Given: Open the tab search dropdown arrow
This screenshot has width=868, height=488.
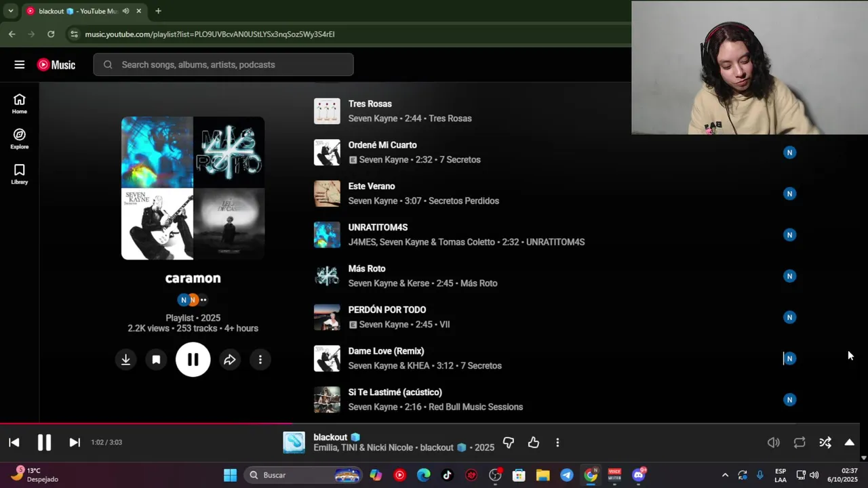Looking at the screenshot, I should [10, 11].
